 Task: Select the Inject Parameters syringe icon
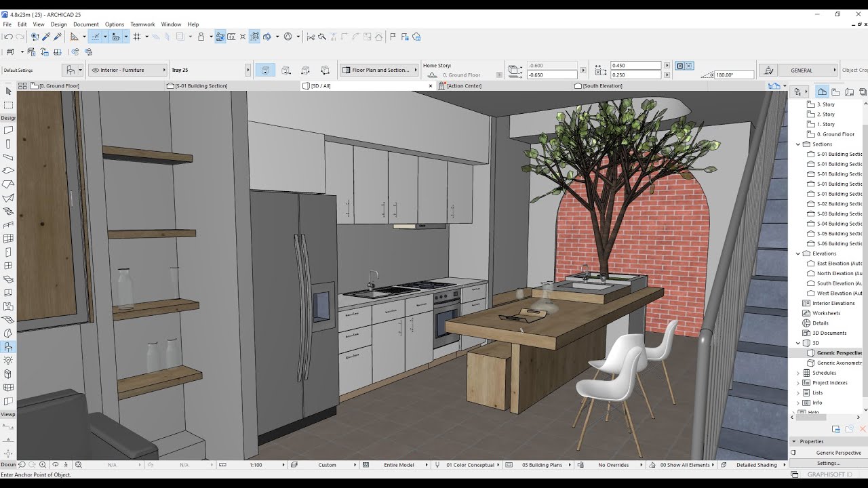(x=58, y=37)
